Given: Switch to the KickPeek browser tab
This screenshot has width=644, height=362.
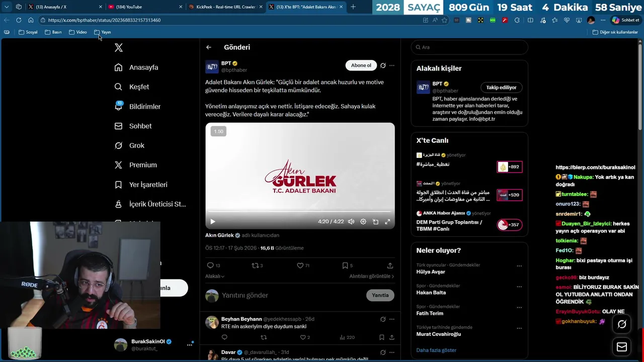Looking at the screenshot, I should (x=225, y=7).
